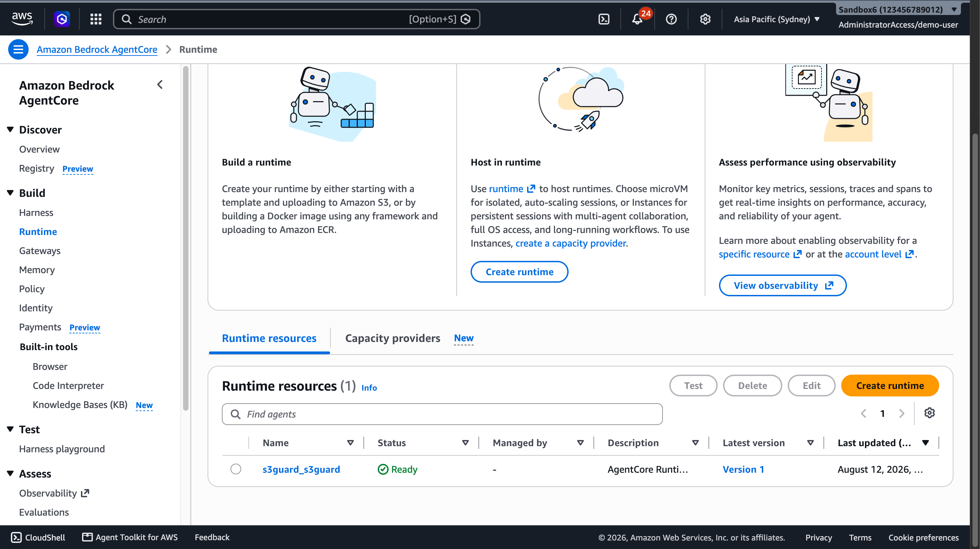980x549 pixels.
Task: Open the help question mark menu
Action: pos(671,19)
